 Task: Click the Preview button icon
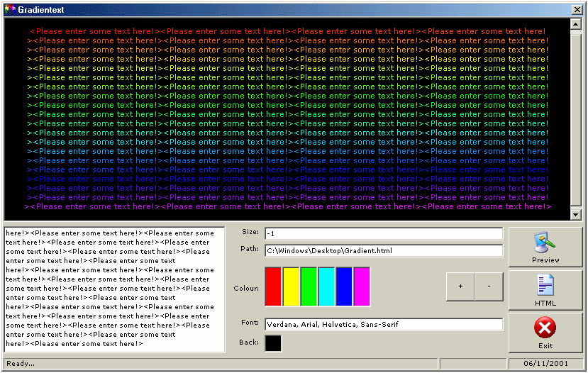point(545,243)
